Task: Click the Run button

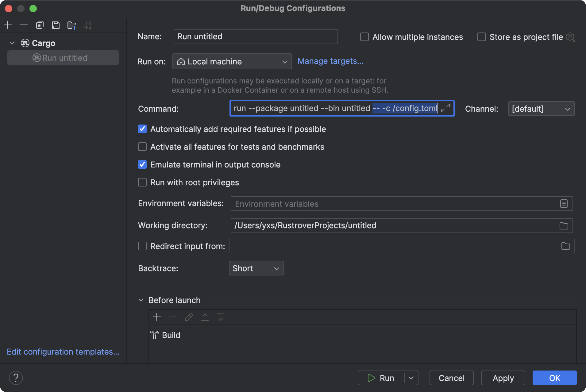Action: [381, 378]
